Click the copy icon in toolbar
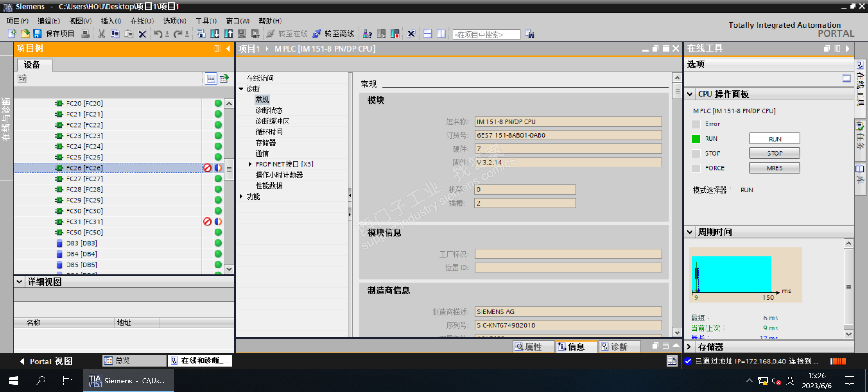 click(115, 34)
